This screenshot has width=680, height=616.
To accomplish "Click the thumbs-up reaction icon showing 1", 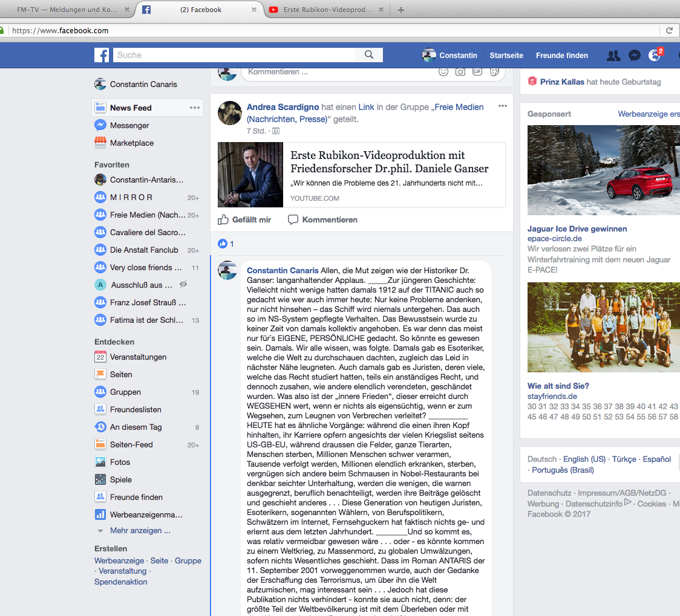I will point(223,244).
